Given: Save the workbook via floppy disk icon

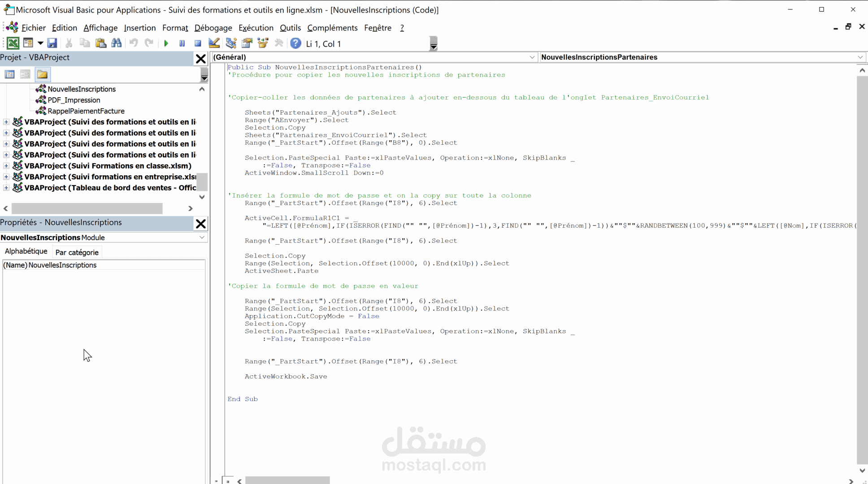Looking at the screenshot, I should [52, 43].
